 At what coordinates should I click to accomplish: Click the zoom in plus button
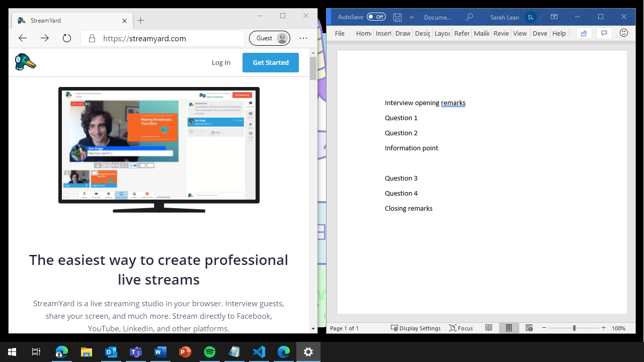[x=603, y=328]
